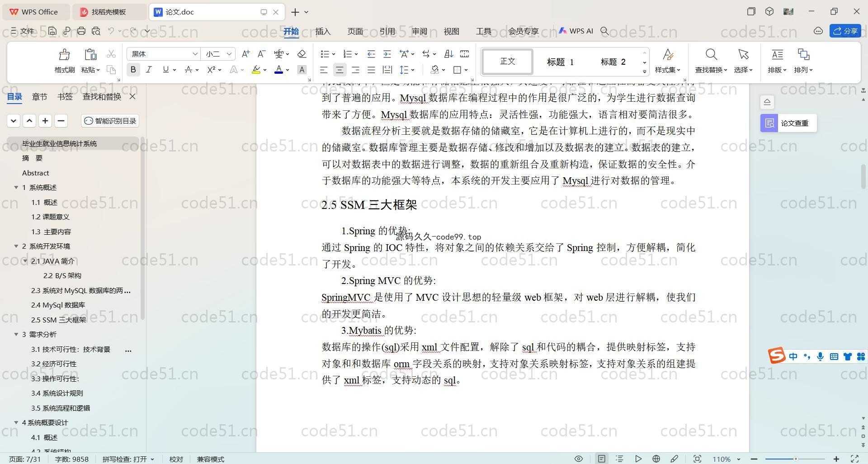Click the Align Left icon

tap(324, 70)
